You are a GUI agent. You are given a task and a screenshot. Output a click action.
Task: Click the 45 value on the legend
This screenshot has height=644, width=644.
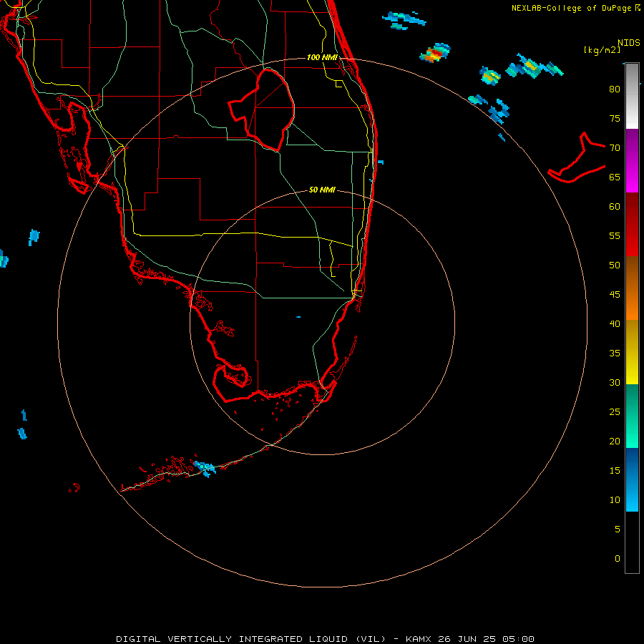click(x=615, y=295)
